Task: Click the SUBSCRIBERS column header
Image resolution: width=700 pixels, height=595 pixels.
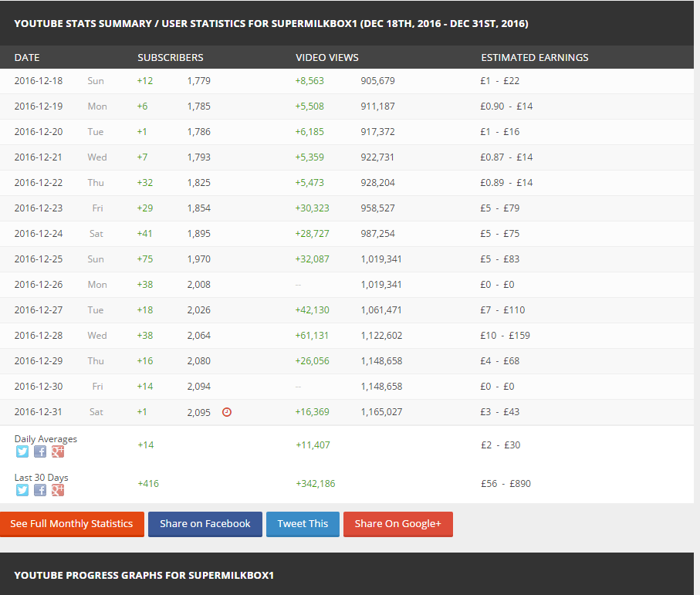Action: (x=171, y=58)
